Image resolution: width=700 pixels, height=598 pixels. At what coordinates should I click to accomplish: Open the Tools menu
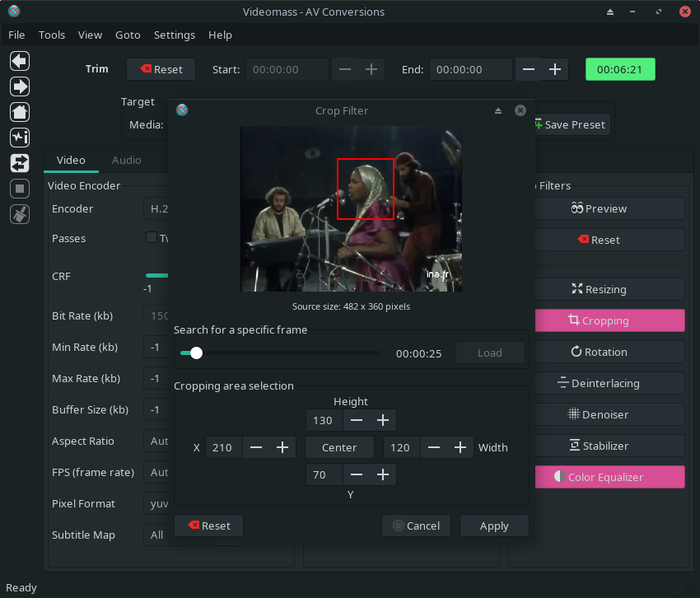52,35
